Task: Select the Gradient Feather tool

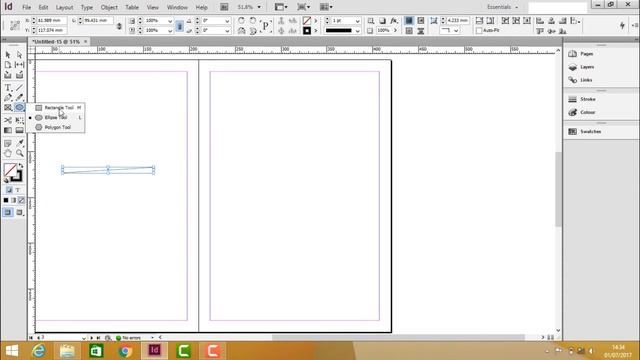Action: [x=19, y=130]
